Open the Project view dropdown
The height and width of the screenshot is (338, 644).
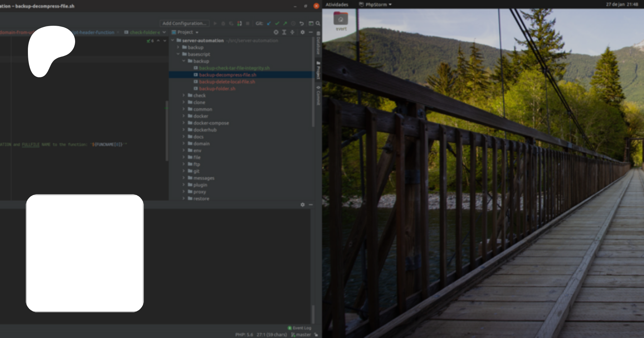(x=185, y=32)
